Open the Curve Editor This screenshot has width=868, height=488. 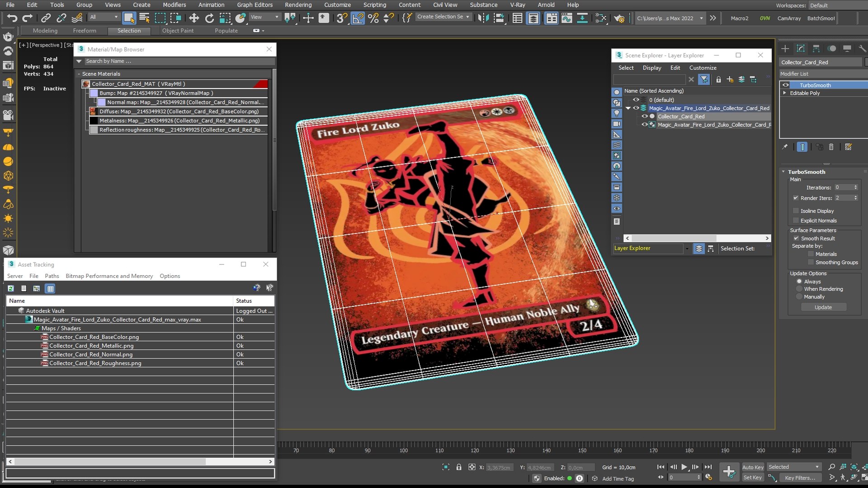click(x=567, y=18)
